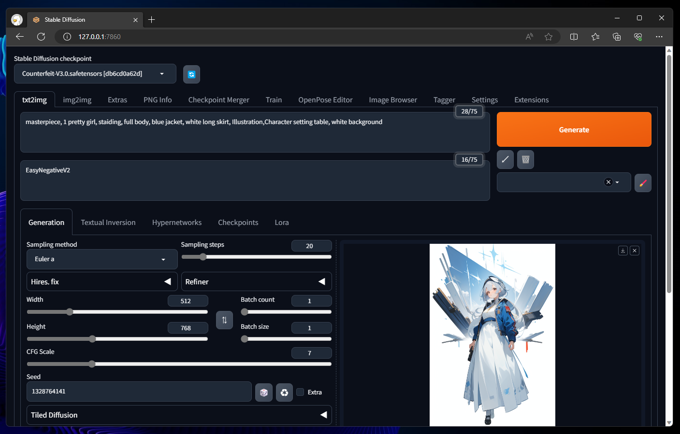The width and height of the screenshot is (680, 434).
Task: Open the Image Browser tab
Action: [x=393, y=100]
